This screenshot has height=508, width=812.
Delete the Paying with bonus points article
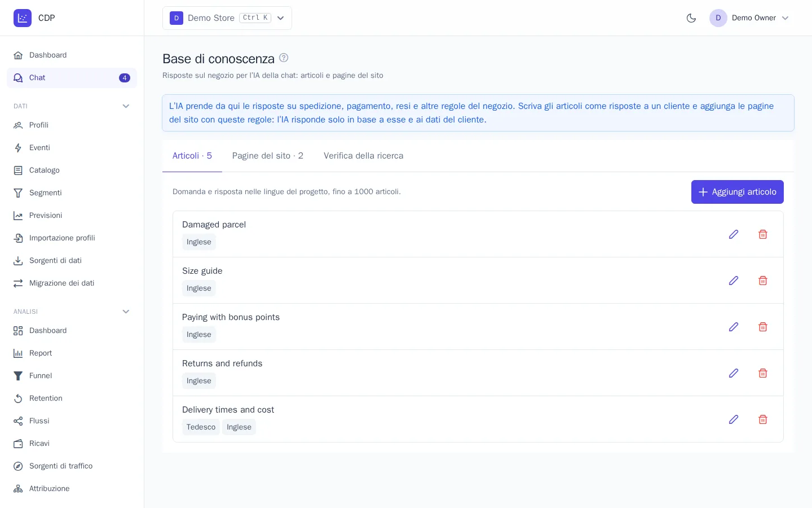click(x=763, y=327)
